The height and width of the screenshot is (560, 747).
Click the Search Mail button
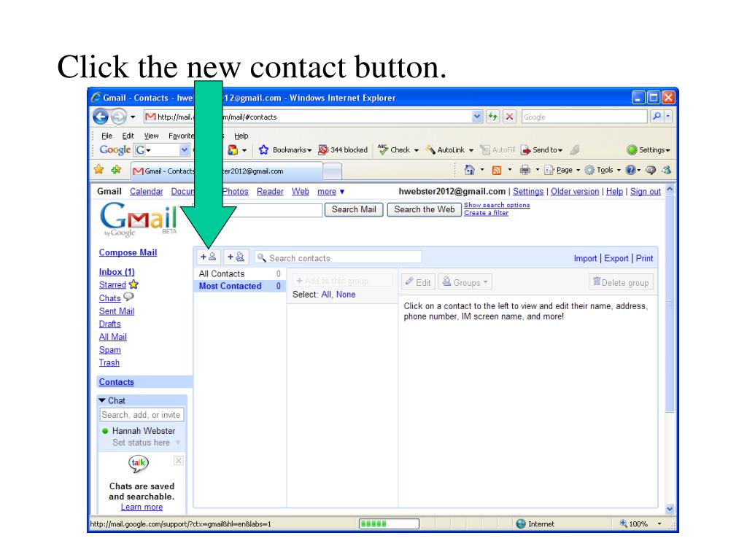[x=354, y=209]
